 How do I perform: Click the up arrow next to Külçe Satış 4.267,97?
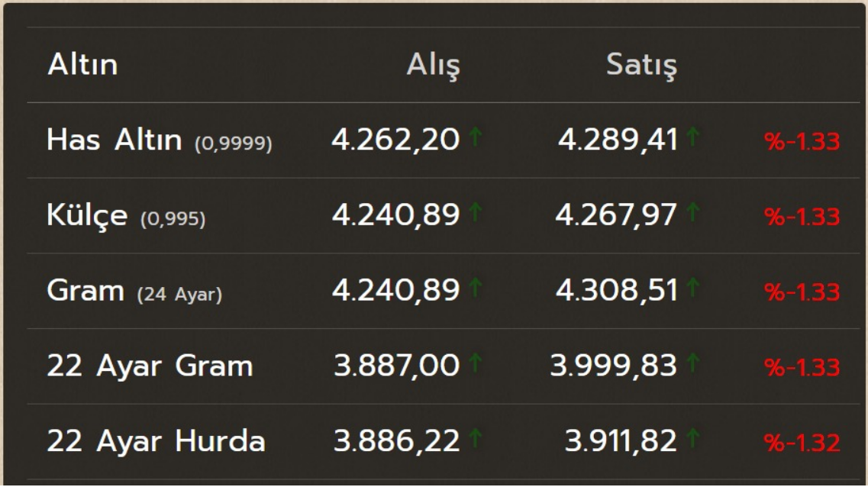tap(692, 212)
